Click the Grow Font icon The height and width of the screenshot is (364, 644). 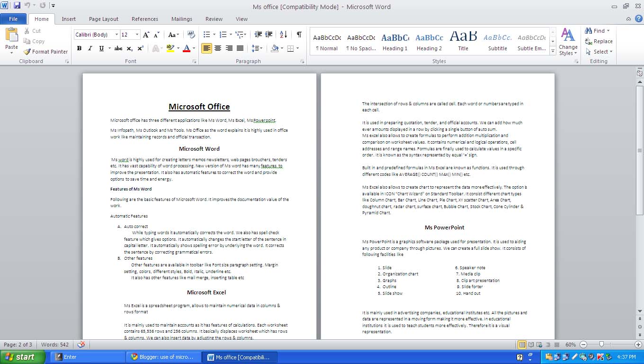click(x=146, y=35)
